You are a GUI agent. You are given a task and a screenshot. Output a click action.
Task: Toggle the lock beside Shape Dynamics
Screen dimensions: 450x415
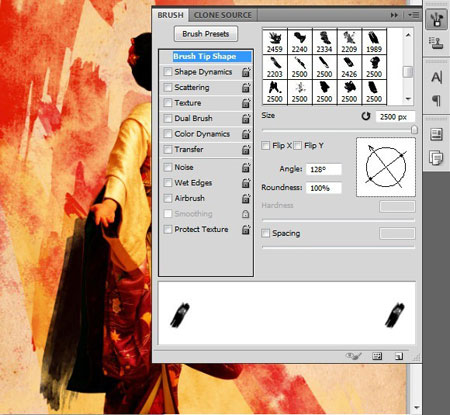coord(246,72)
